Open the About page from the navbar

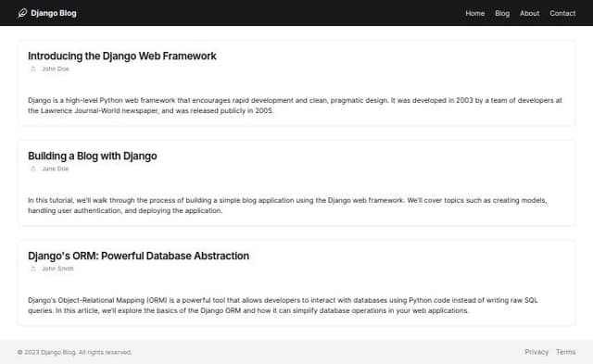point(529,13)
